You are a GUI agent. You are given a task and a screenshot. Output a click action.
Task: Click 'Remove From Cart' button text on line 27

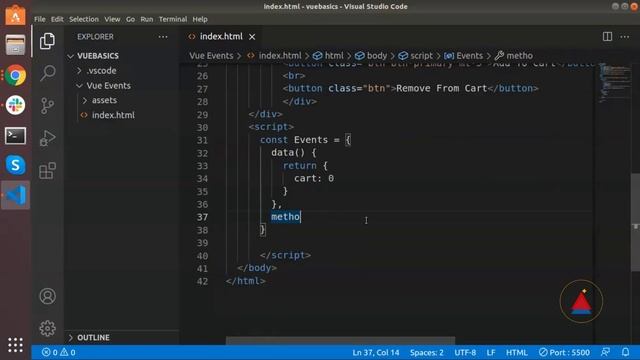click(x=441, y=89)
